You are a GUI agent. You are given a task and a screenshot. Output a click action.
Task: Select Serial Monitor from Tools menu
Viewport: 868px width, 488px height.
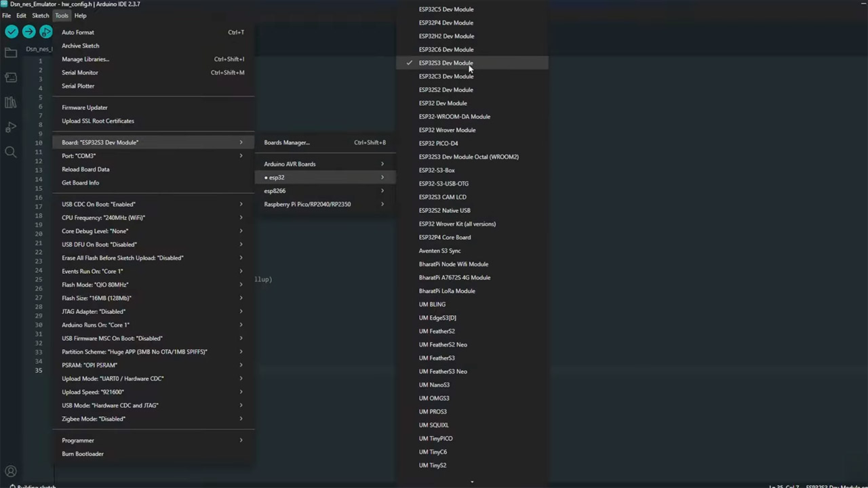[80, 73]
